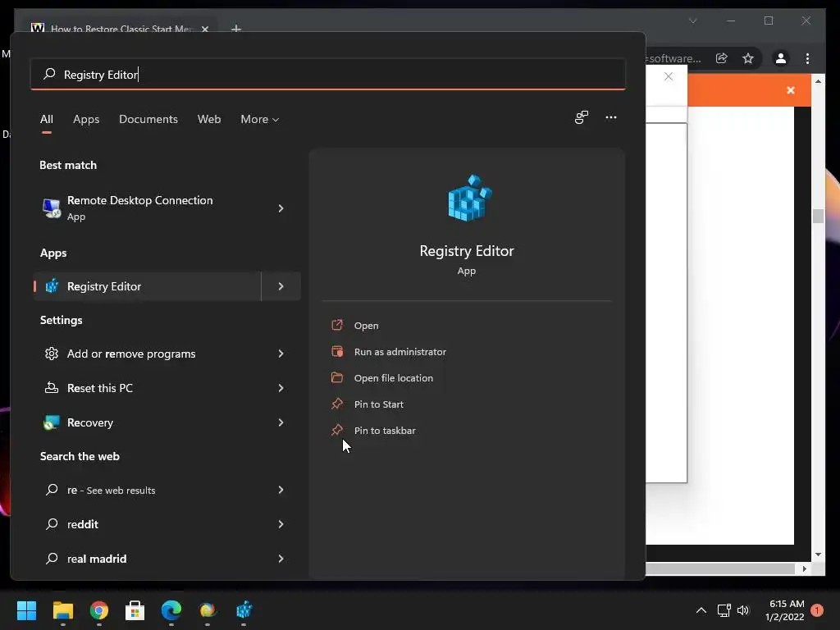Screen dimensions: 840x630
Task: Open the Recovery setting result
Action: point(148,422)
